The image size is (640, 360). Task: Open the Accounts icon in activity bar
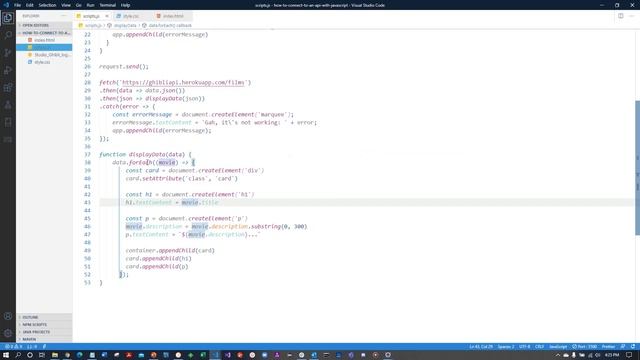coord(8,316)
